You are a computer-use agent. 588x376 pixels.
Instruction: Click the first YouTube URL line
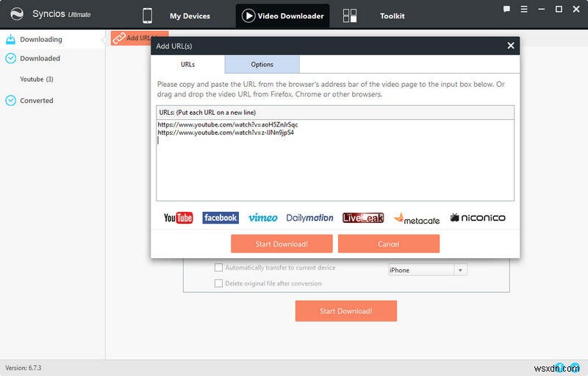pos(228,124)
